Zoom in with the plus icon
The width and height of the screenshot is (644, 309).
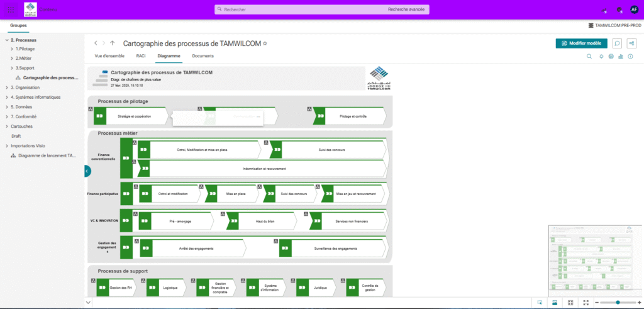click(x=639, y=303)
